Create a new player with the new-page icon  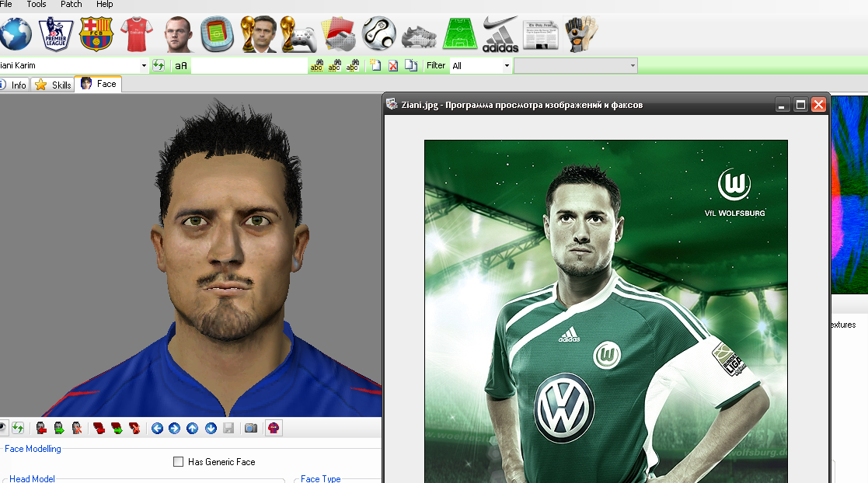(375, 65)
